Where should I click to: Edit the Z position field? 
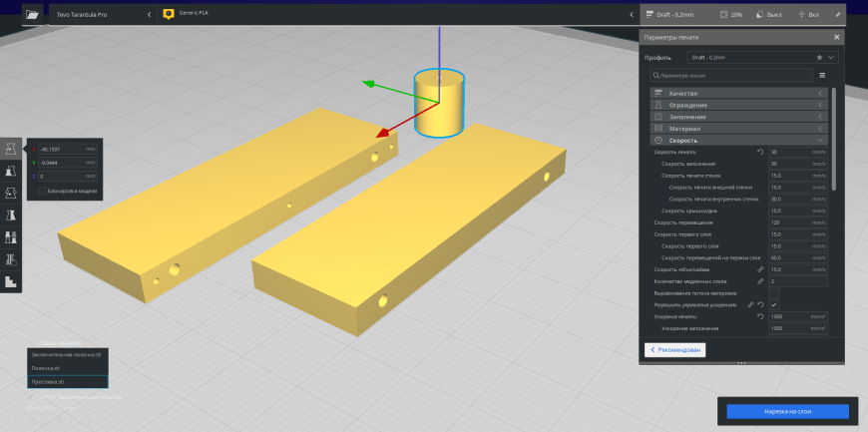[x=68, y=177]
